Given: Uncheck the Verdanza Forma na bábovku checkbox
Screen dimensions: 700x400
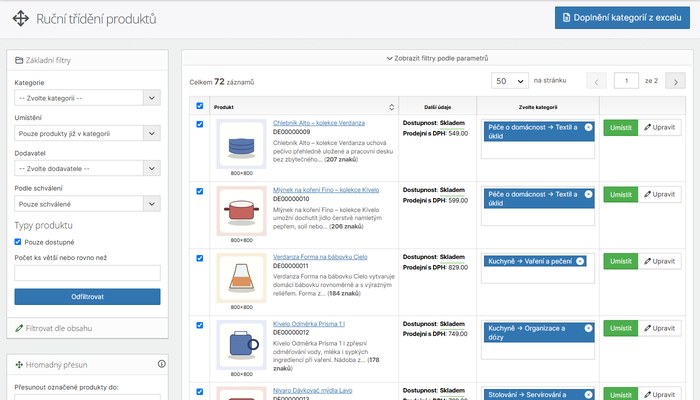Looking at the screenshot, I should 200,258.
